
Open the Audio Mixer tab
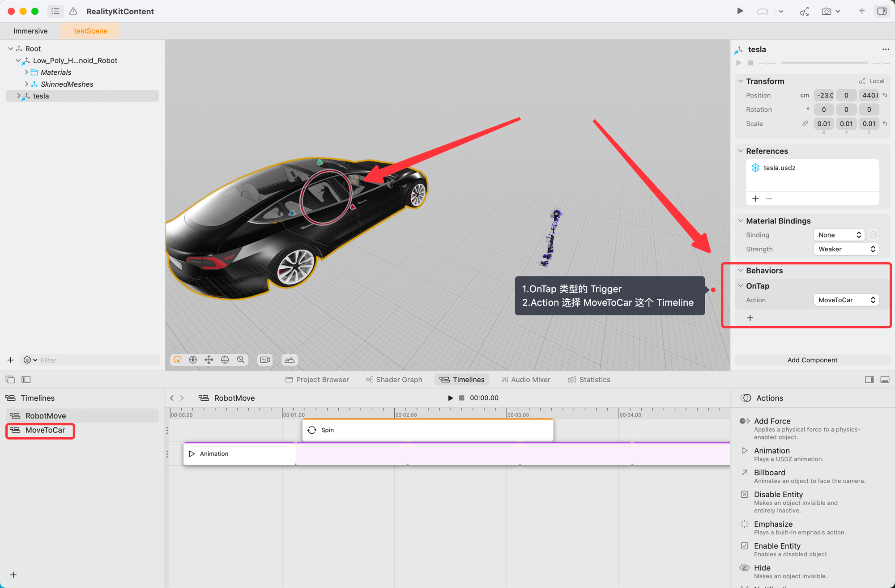point(526,380)
